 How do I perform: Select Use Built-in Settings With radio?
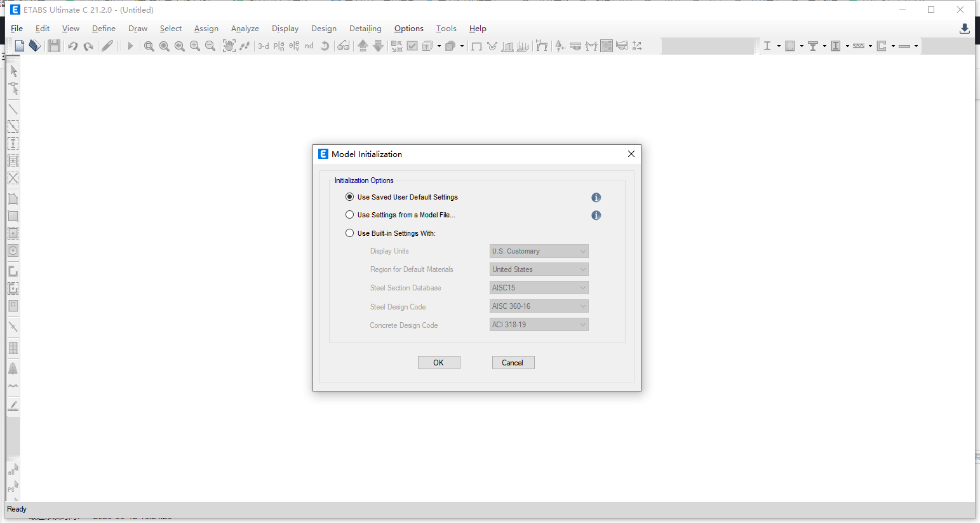point(349,233)
